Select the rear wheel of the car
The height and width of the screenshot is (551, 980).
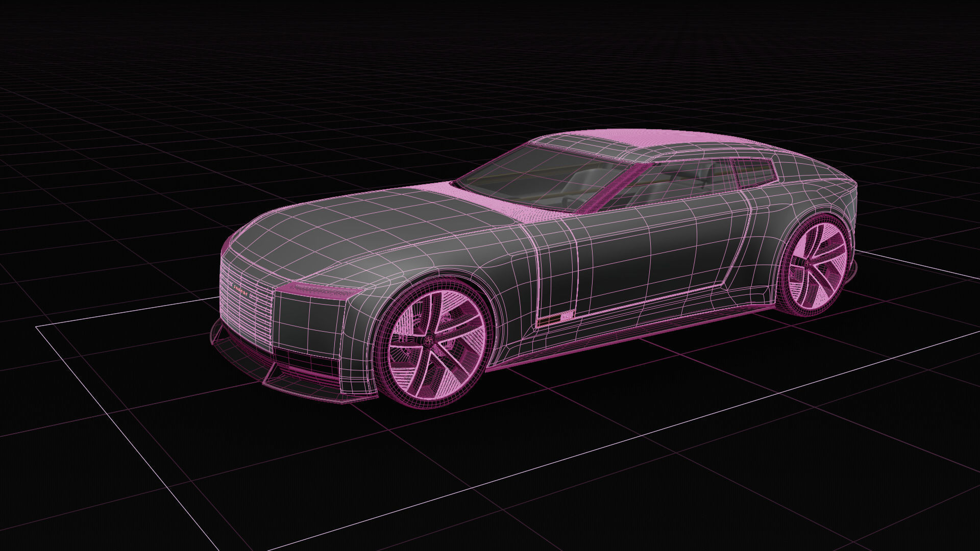(x=816, y=265)
